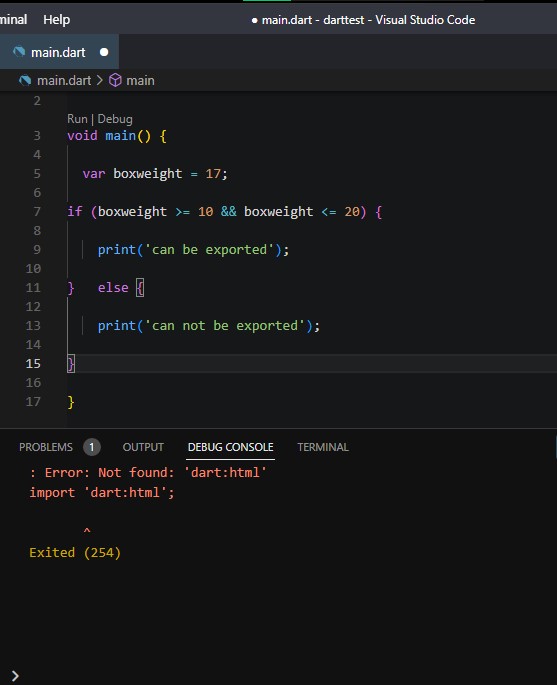Click line number 15 in the gutter
Viewport: 557px width, 685px height.
[x=33, y=363]
